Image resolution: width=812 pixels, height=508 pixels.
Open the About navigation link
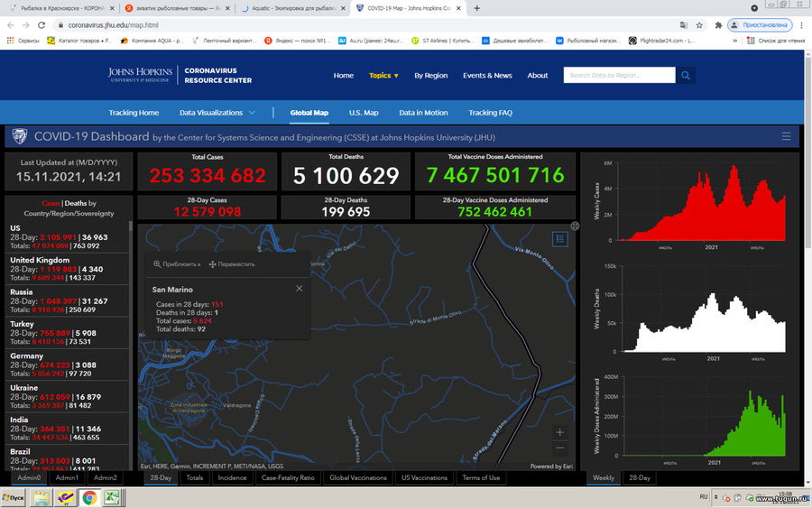point(538,75)
